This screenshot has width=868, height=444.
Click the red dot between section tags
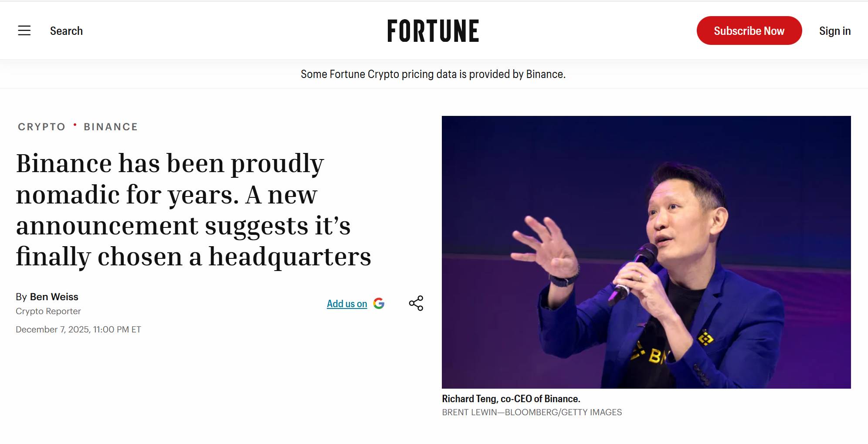(75, 125)
